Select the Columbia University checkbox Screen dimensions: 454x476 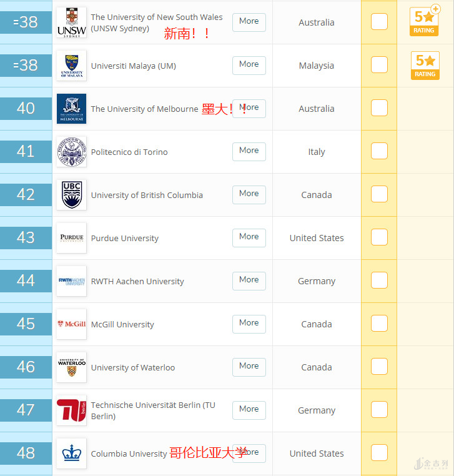(379, 453)
